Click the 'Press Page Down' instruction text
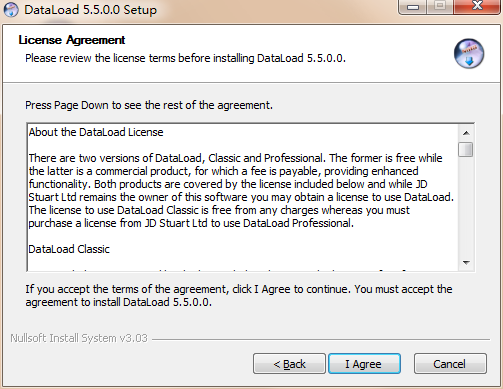The image size is (503, 389). (149, 105)
